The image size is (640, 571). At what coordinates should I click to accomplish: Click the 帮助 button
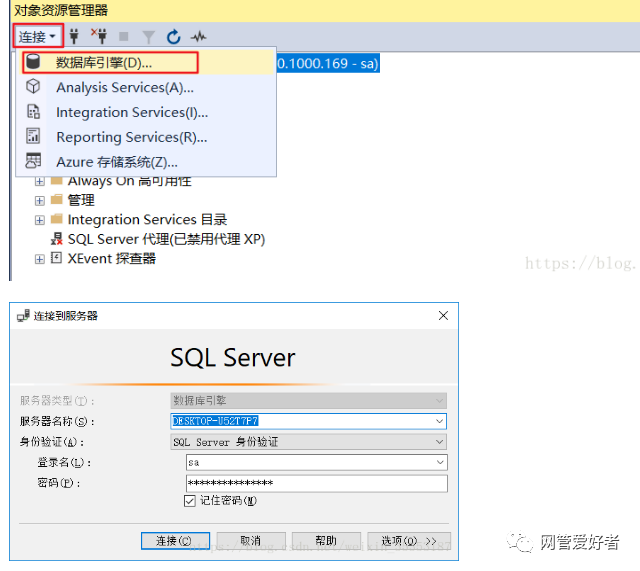(326, 541)
